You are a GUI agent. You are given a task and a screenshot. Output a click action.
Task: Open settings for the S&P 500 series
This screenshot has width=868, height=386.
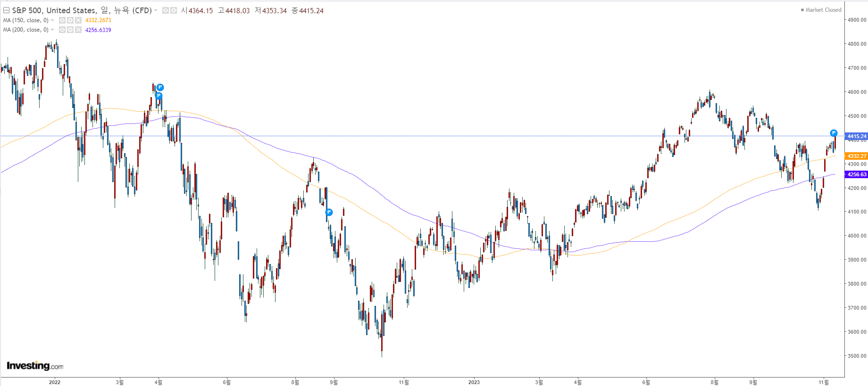[173, 10]
